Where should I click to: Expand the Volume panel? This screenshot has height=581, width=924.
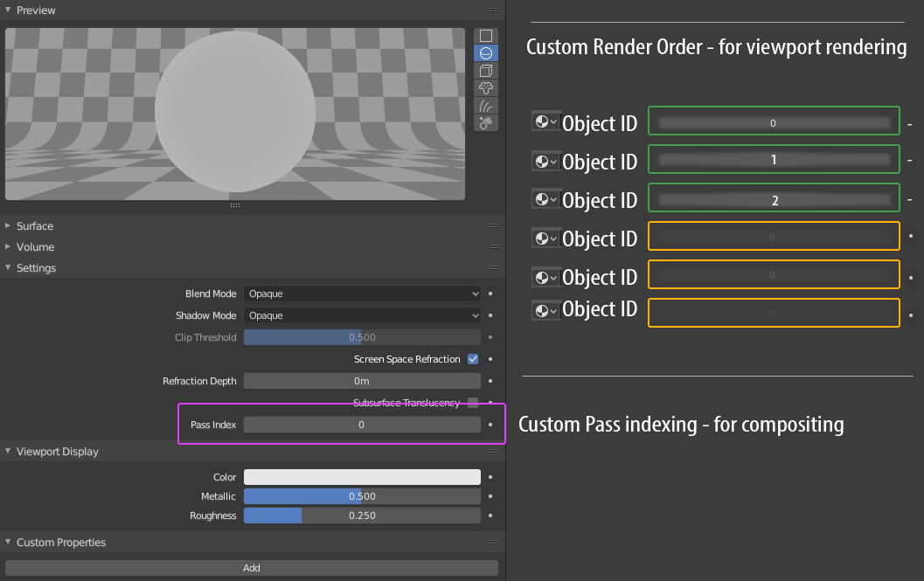click(x=8, y=247)
